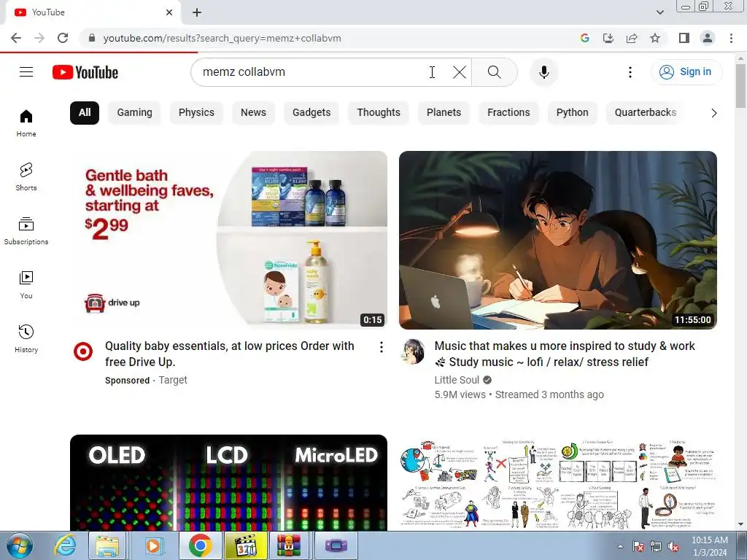Open the sketchnote illustrations video thumbnail
The width and height of the screenshot is (747, 560).
(x=558, y=483)
